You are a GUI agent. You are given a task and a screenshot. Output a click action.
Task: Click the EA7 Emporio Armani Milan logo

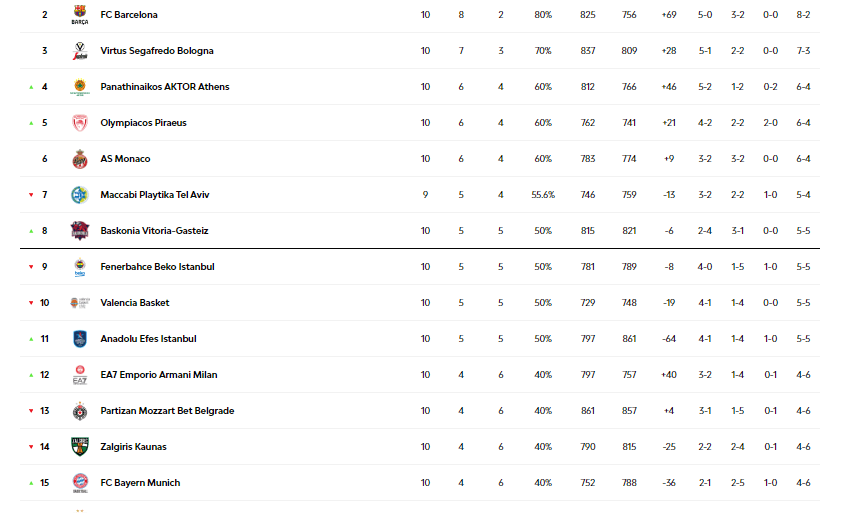(80, 375)
